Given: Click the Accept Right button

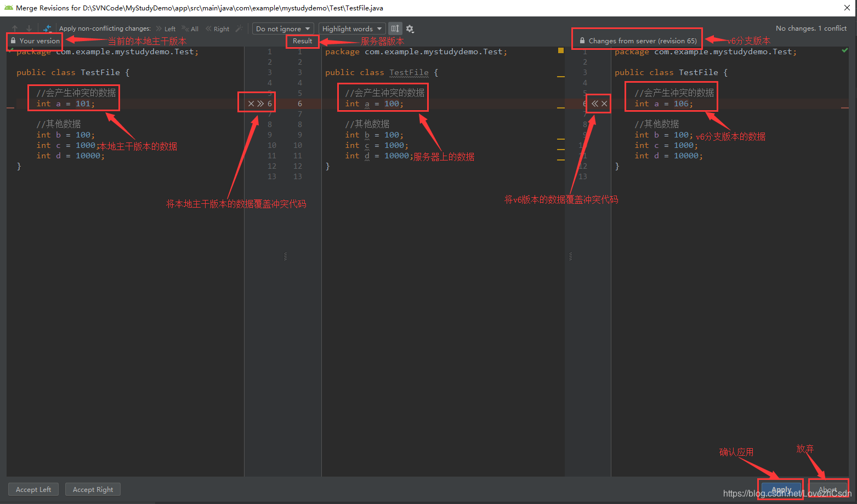Looking at the screenshot, I should [x=93, y=489].
